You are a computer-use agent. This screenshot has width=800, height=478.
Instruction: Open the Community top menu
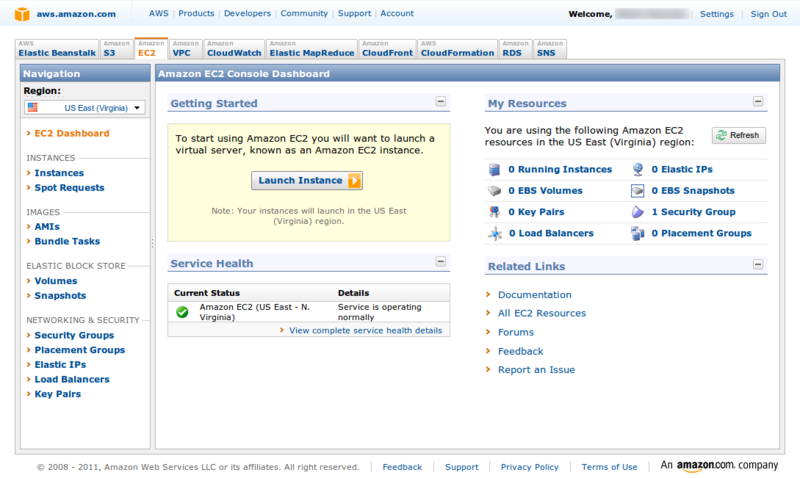coord(304,13)
